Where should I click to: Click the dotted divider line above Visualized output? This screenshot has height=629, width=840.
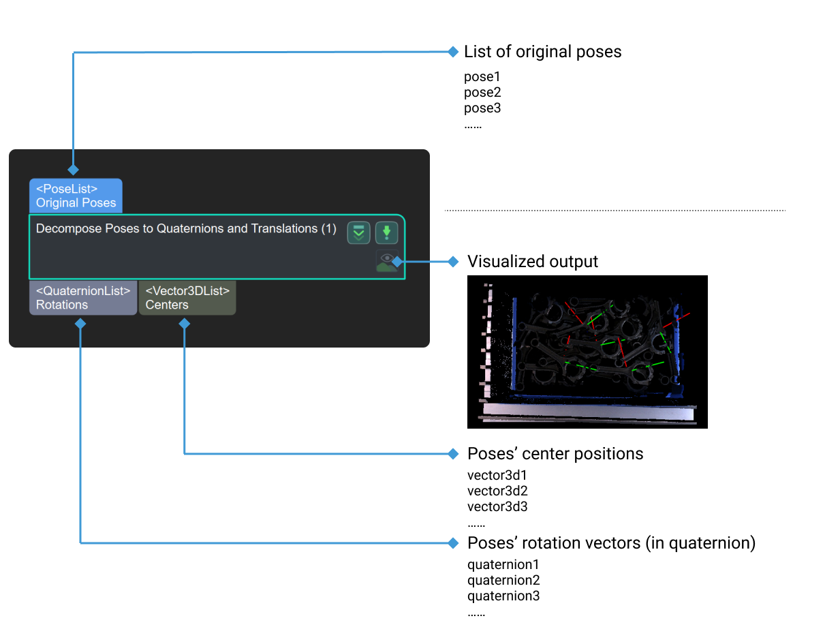[613, 210]
